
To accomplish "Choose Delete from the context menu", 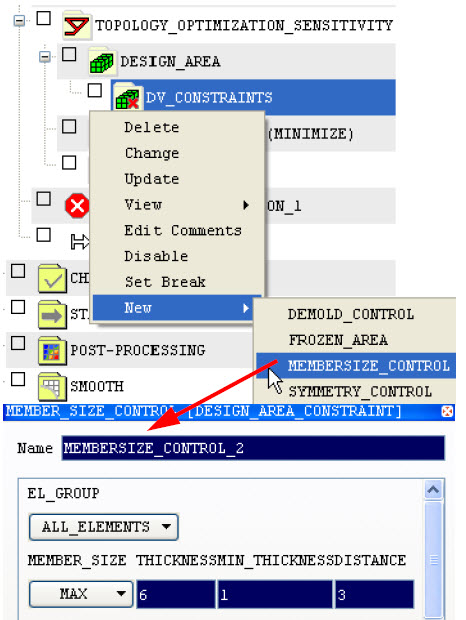I will click(x=152, y=127).
